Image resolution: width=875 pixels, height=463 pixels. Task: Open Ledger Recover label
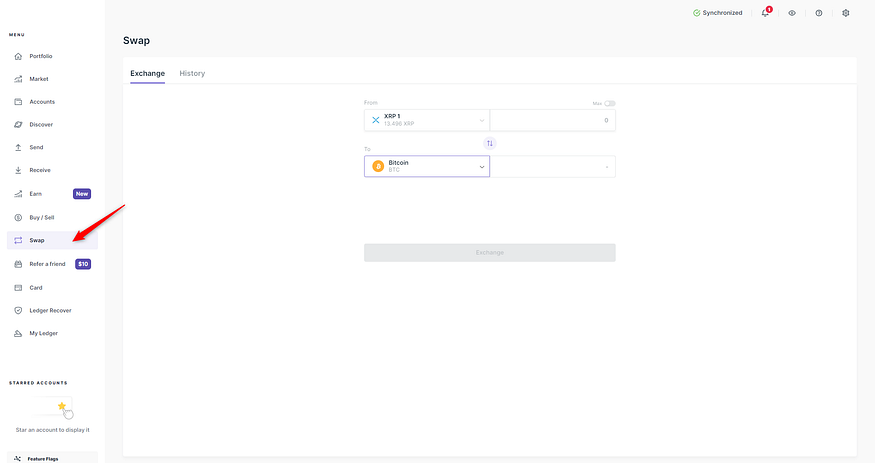tap(50, 311)
